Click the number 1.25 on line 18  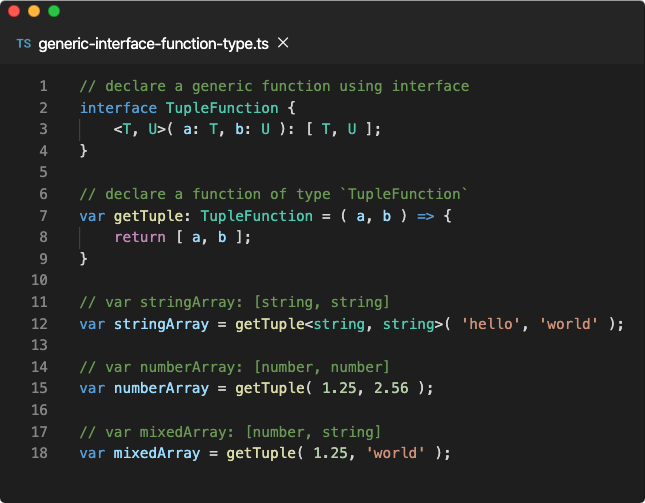(x=331, y=453)
